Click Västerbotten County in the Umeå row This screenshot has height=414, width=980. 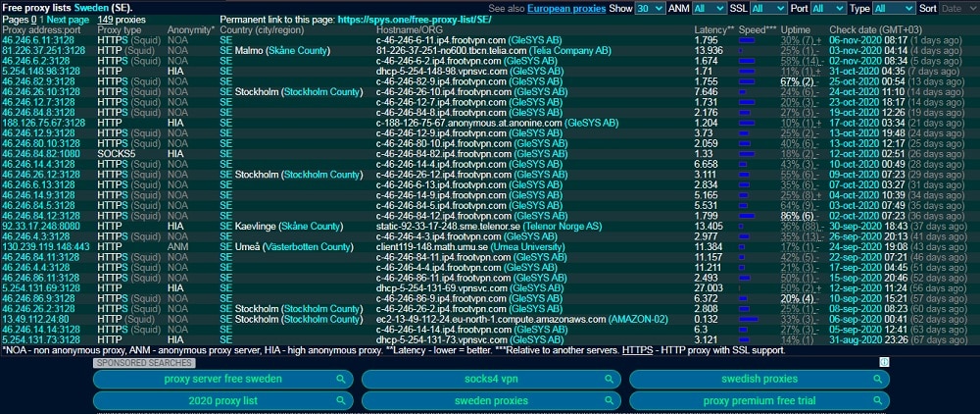coord(308,247)
